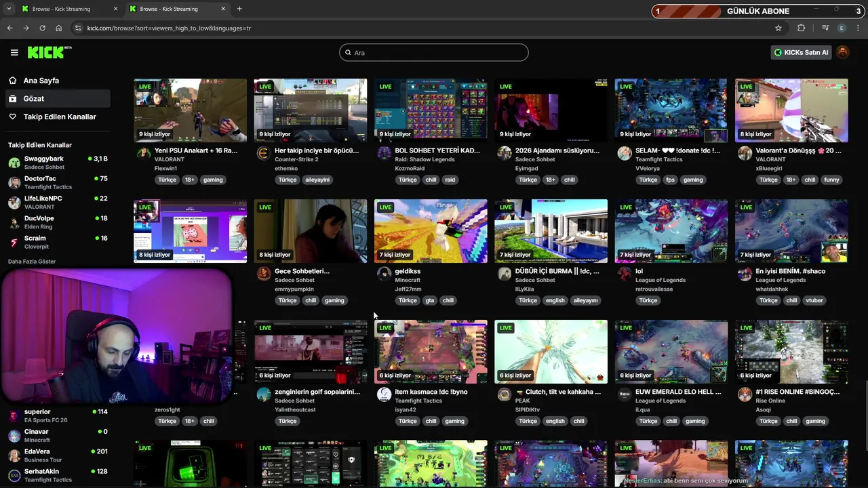The width and height of the screenshot is (868, 488).
Task: Open a new browser tab
Action: 239,9
